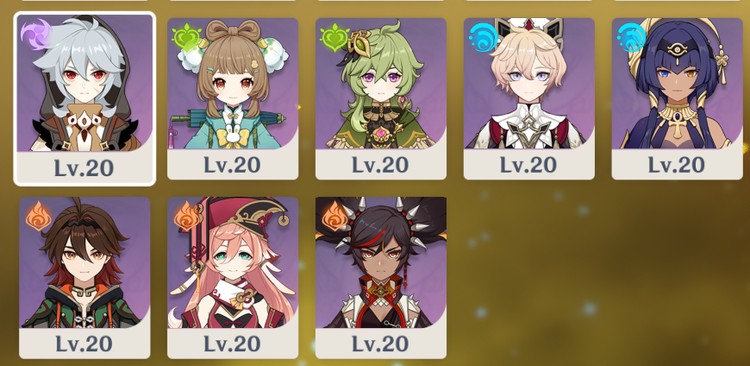Click the Lv.20 label under the hooded grey-haired character

[84, 168]
